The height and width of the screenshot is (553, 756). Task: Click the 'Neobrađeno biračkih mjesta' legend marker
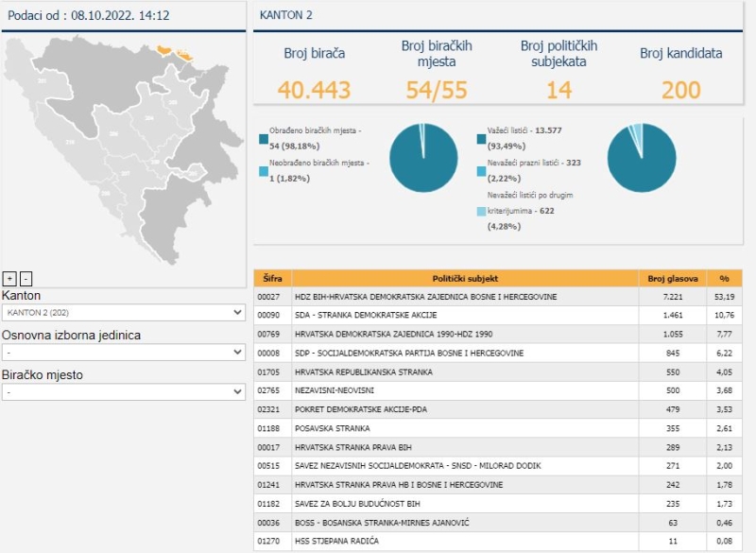pos(263,171)
